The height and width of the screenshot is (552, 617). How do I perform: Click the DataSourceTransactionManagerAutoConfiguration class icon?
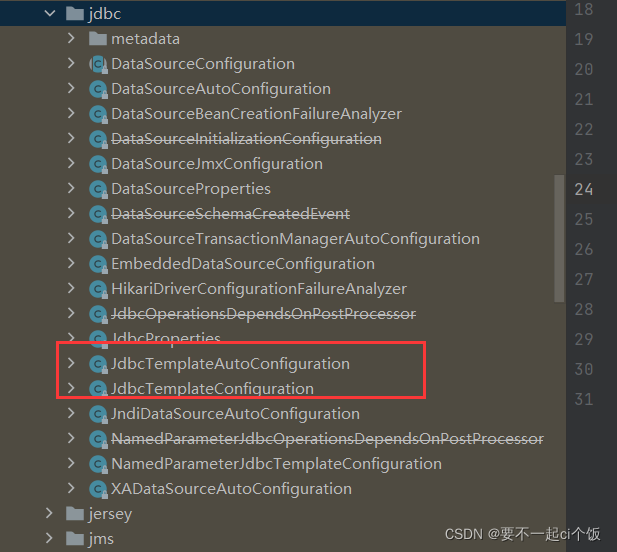pyautogui.click(x=98, y=240)
